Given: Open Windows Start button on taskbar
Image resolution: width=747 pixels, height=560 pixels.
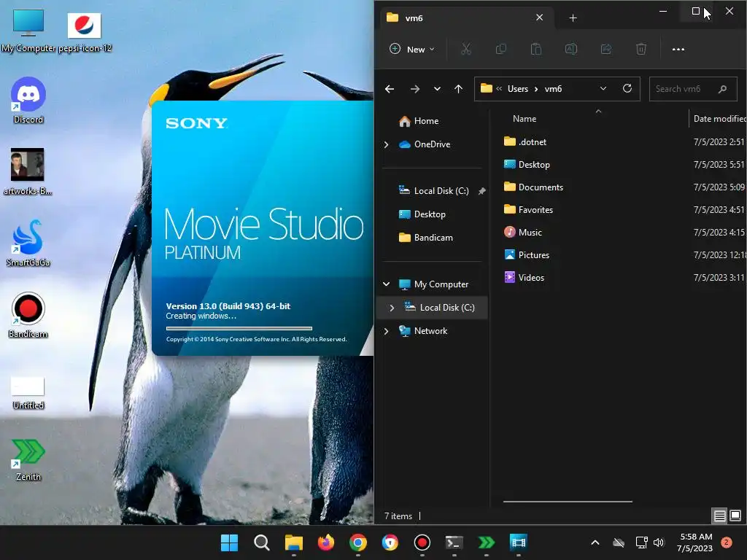Looking at the screenshot, I should (229, 542).
